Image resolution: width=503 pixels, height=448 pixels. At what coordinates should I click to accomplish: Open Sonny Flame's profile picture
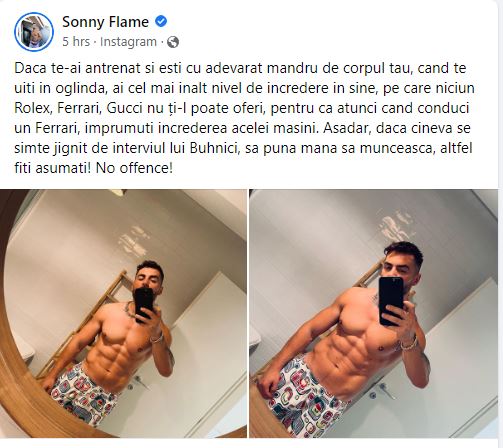34,32
